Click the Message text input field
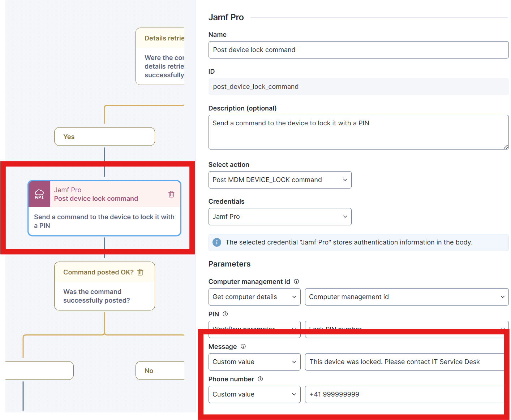Image resolution: width=511 pixels, height=420 pixels. (404, 362)
